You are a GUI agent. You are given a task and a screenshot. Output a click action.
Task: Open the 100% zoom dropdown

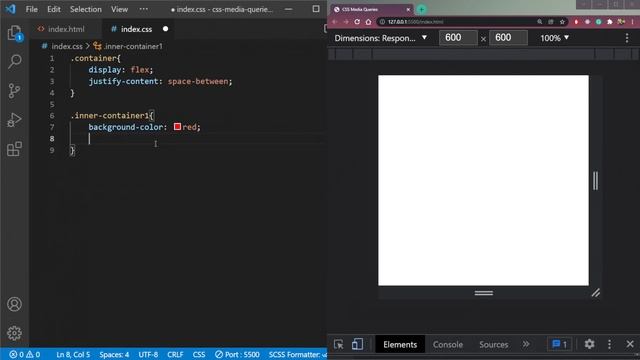554,38
